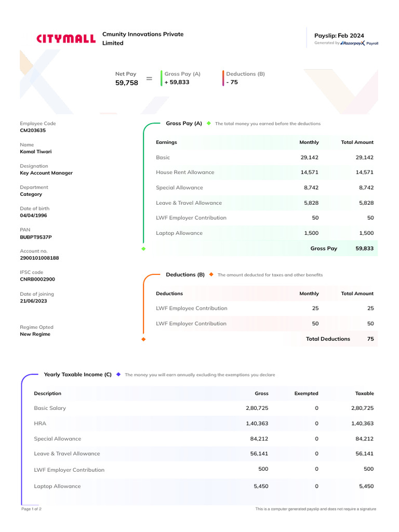The image size is (399, 532).
Task: Select department value Category
Action: (x=31, y=194)
